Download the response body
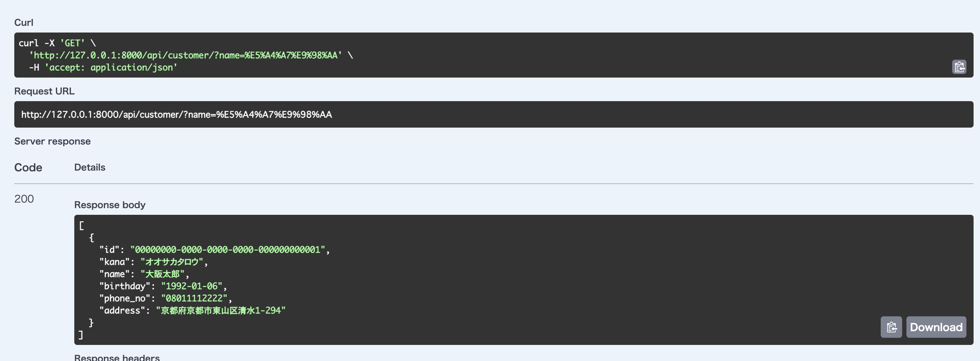Image resolution: width=980 pixels, height=361 pixels. click(936, 327)
